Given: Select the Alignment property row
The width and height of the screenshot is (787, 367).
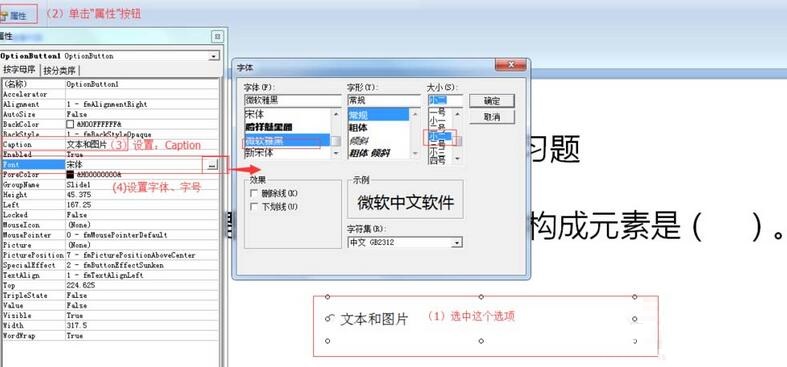Looking at the screenshot, I should click(x=110, y=104).
